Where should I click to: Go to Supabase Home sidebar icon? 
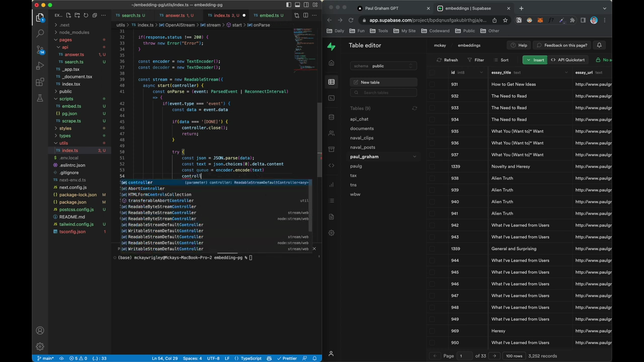pyautogui.click(x=331, y=63)
